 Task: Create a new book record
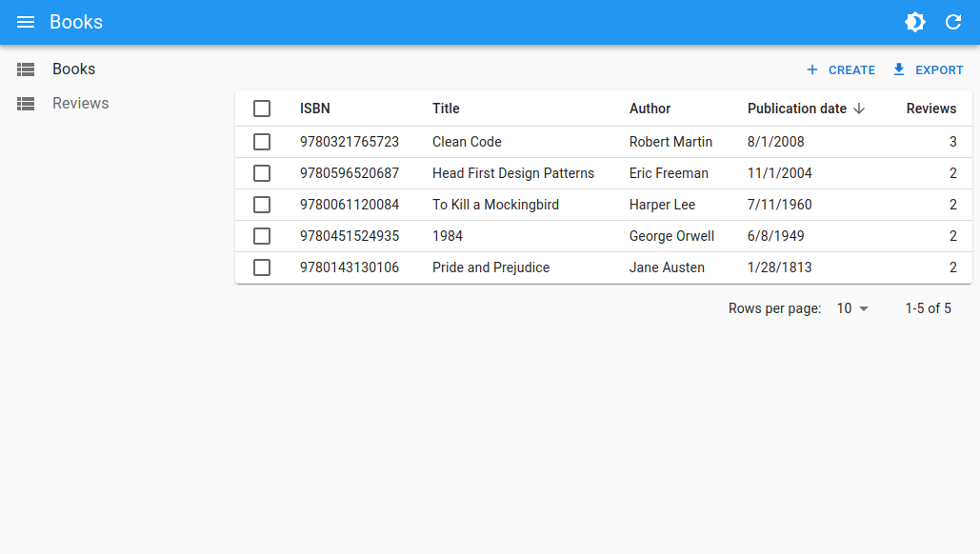pos(840,69)
